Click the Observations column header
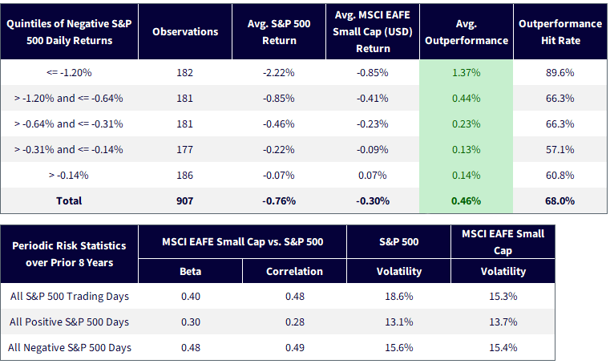This screenshot has height=364, width=610. tap(185, 32)
